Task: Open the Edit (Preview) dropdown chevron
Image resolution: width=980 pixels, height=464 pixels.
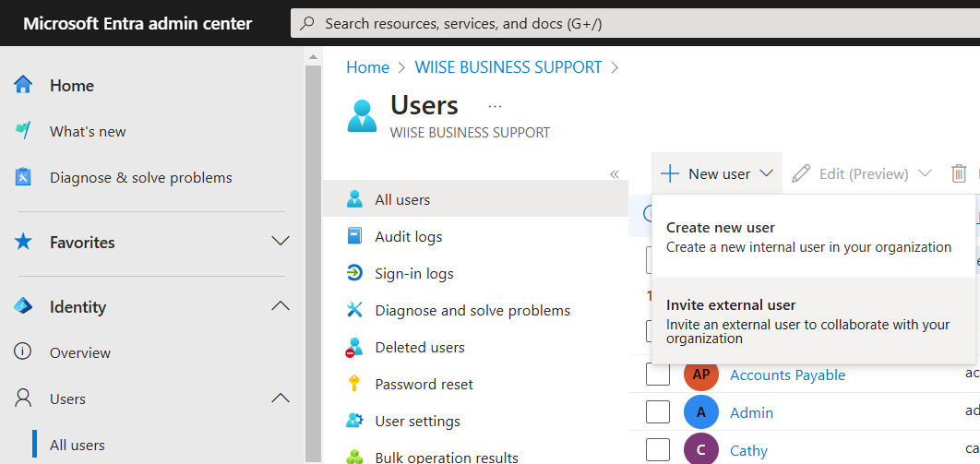Action: pos(925,173)
